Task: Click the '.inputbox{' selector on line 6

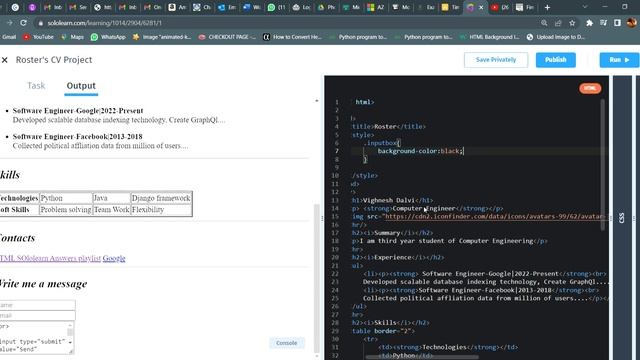Action: pyautogui.click(x=382, y=143)
